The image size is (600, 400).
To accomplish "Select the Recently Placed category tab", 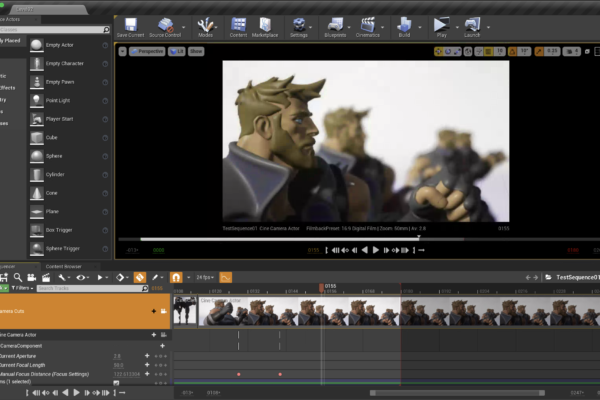I will point(11,41).
